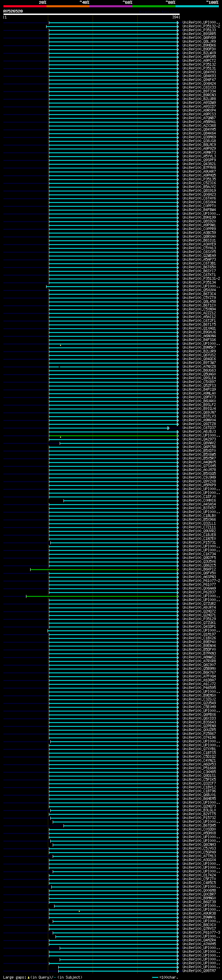Select hit UniRef100_P35132-2
This screenshot has width=222, height=980.
201,26
